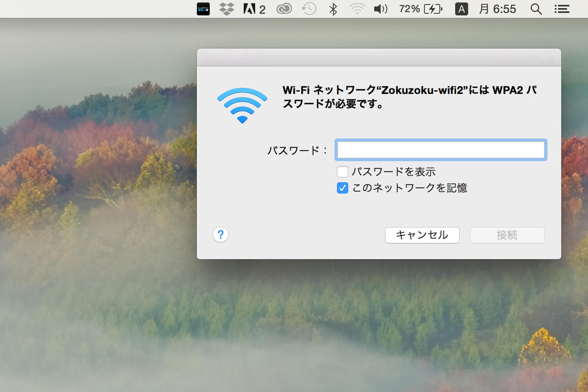This screenshot has width=588, height=392.
Task: Click inside the パスワード input field
Action: 440,150
